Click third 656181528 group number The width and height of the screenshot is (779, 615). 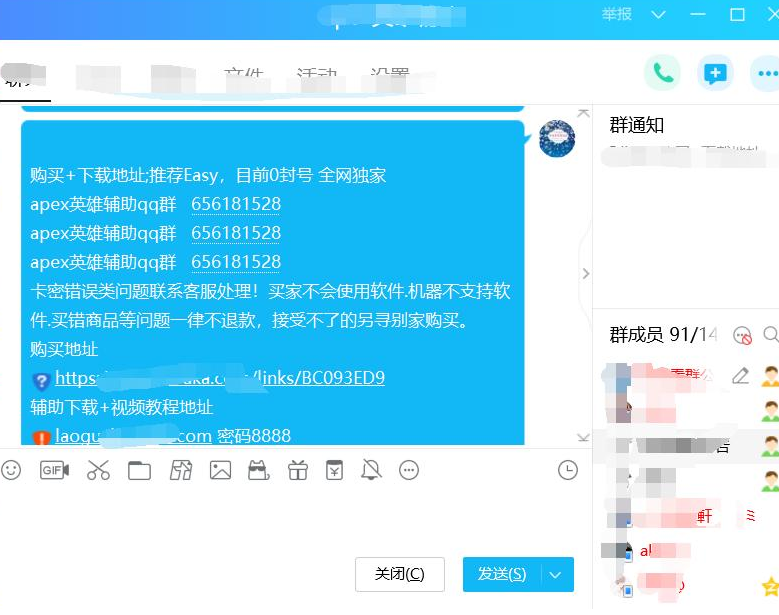point(236,262)
